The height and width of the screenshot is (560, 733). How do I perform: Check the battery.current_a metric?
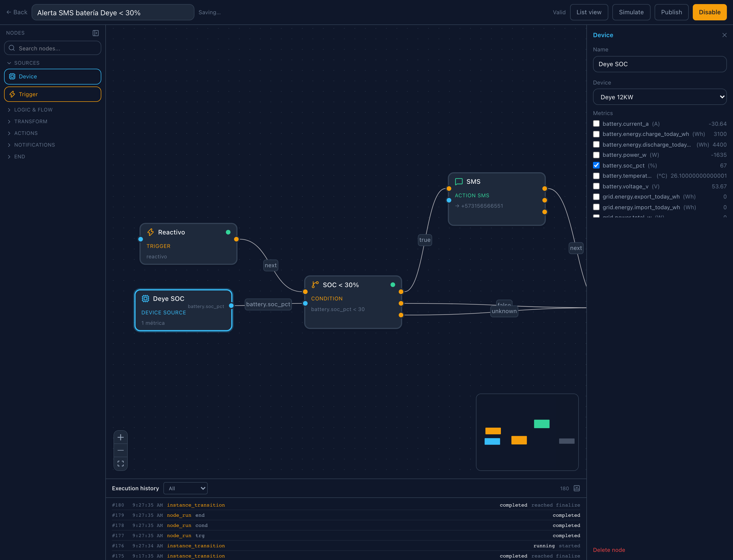(596, 124)
